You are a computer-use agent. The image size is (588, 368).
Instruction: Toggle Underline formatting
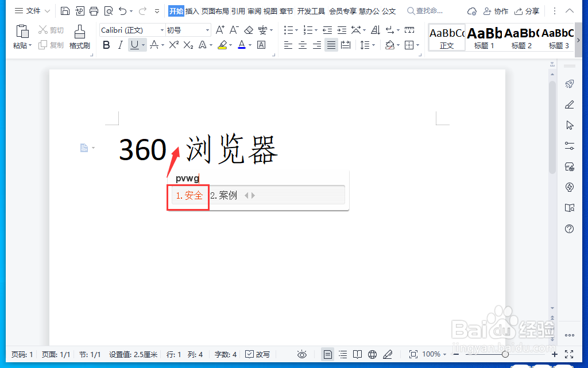tap(134, 45)
